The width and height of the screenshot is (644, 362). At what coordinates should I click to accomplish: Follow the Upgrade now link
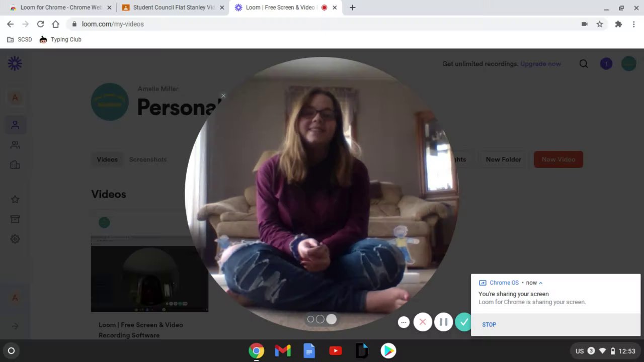540,64
